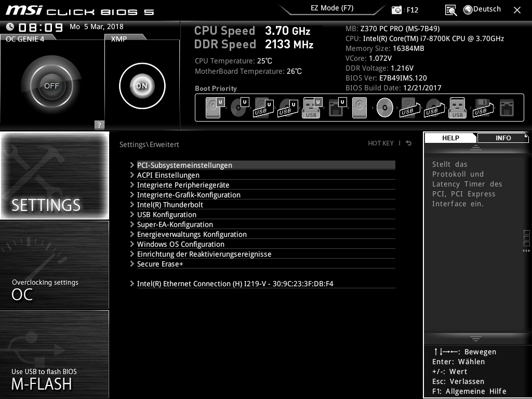
Task: Select UEFI network boot device icon
Action: 337,108
